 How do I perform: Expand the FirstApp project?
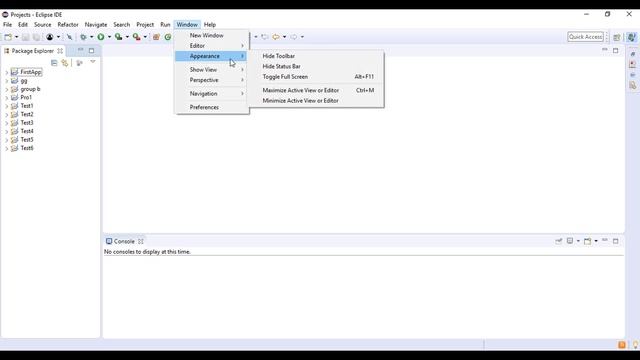pyautogui.click(x=7, y=72)
